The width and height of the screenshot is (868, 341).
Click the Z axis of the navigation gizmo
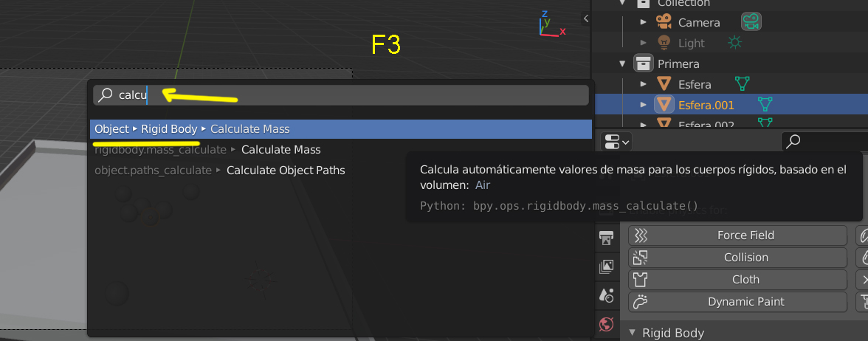click(544, 14)
